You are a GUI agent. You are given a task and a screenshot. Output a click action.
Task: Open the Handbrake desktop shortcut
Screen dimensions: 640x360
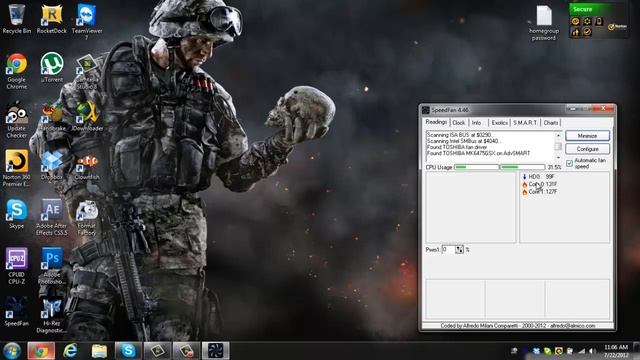pyautogui.click(x=52, y=116)
